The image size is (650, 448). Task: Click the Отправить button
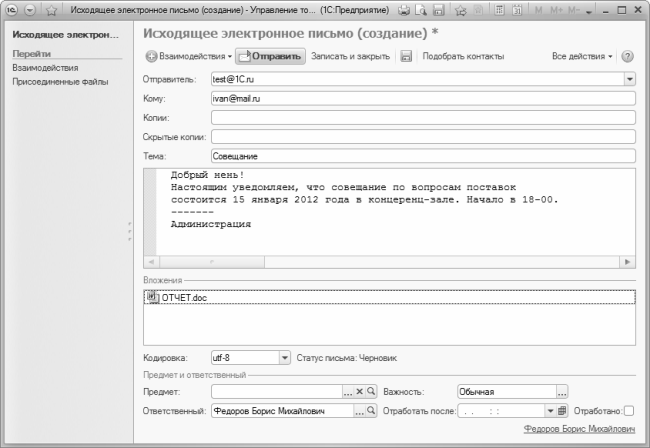pos(270,56)
